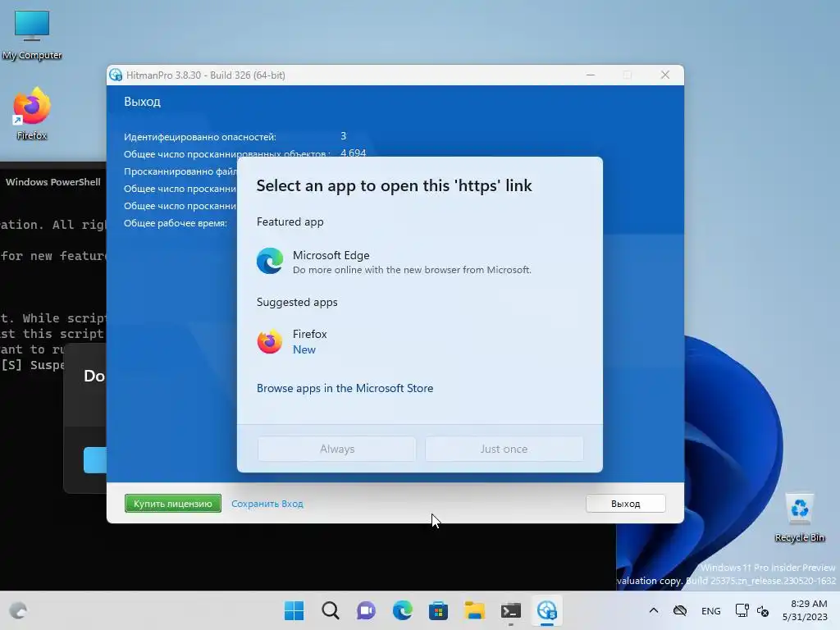Open the clock showing 8:29 AM

[x=805, y=610]
